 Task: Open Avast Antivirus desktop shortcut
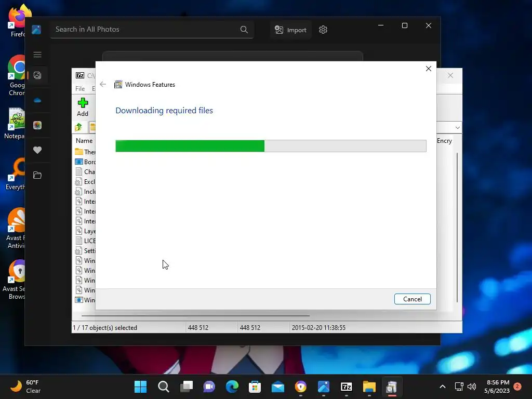(x=16, y=228)
